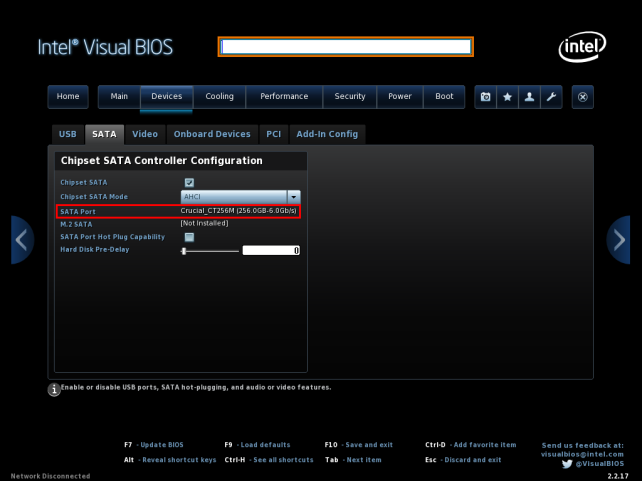The height and width of the screenshot is (481, 642).
Task: Click the Intel logo
Action: coord(582,46)
